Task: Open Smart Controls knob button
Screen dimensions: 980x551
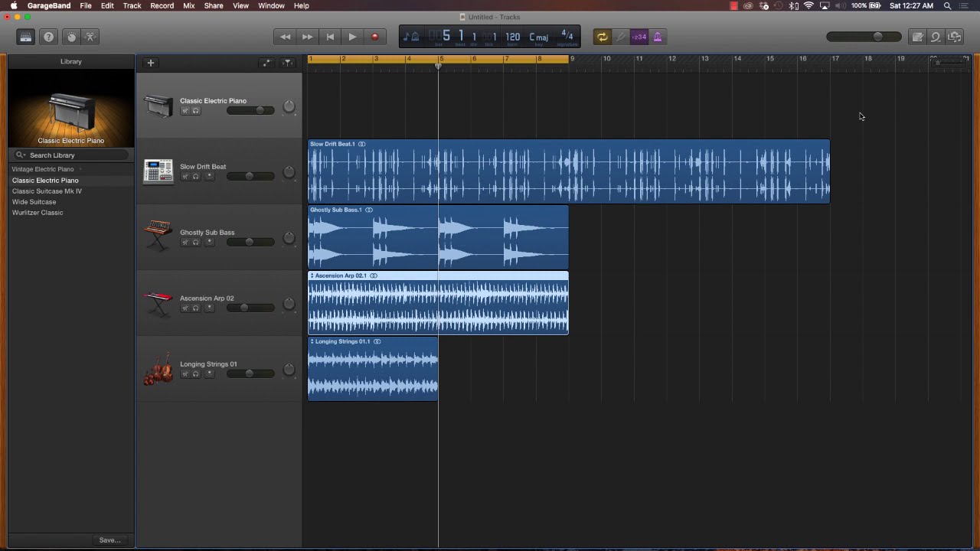Action: (71, 37)
